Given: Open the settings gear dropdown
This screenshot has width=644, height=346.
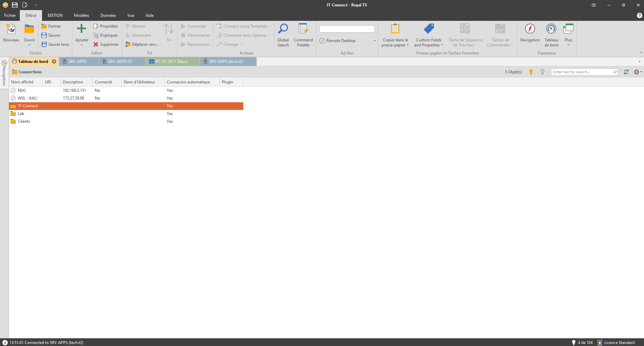Looking at the screenshot, I should [x=637, y=72].
